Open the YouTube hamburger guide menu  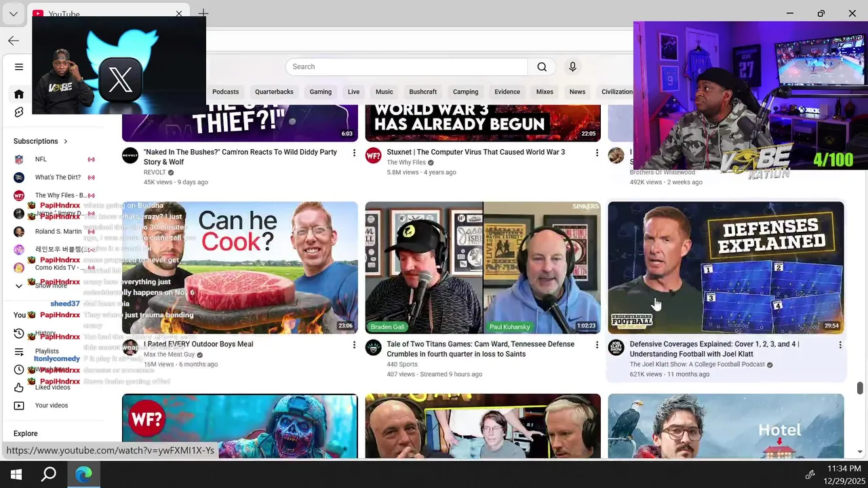[x=19, y=66]
